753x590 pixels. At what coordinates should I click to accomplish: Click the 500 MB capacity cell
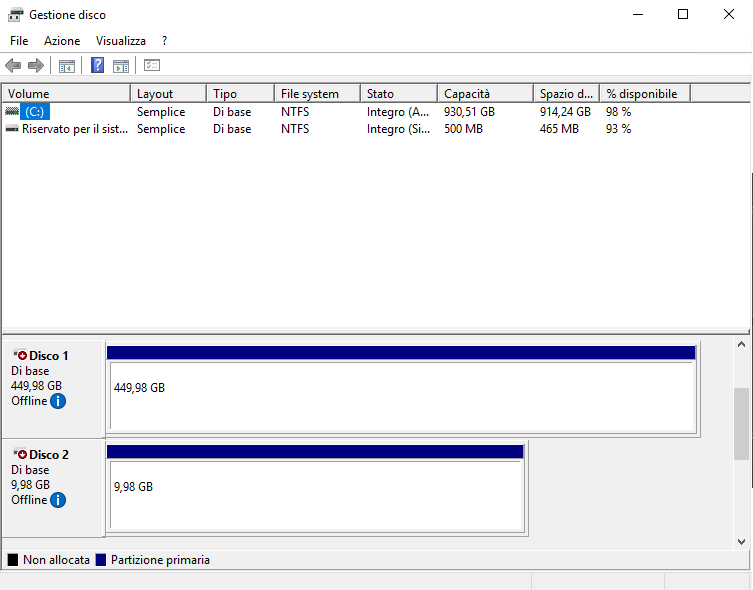tap(463, 129)
